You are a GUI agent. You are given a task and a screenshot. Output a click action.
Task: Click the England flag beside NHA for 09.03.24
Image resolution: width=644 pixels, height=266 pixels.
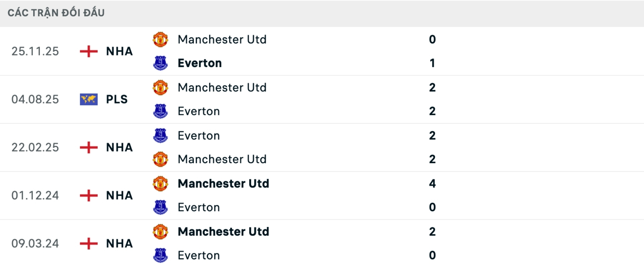point(88,243)
